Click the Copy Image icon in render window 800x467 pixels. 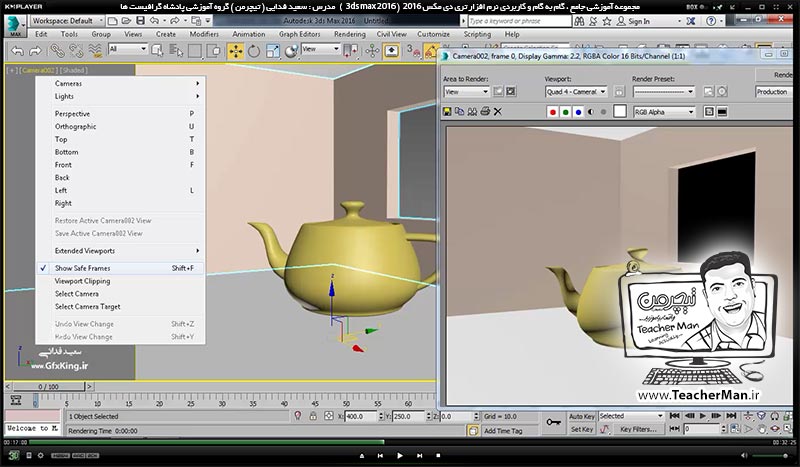pyautogui.click(x=460, y=111)
